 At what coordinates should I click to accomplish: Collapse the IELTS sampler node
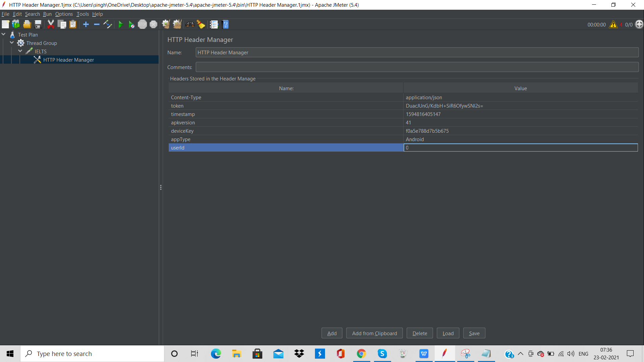20,51
